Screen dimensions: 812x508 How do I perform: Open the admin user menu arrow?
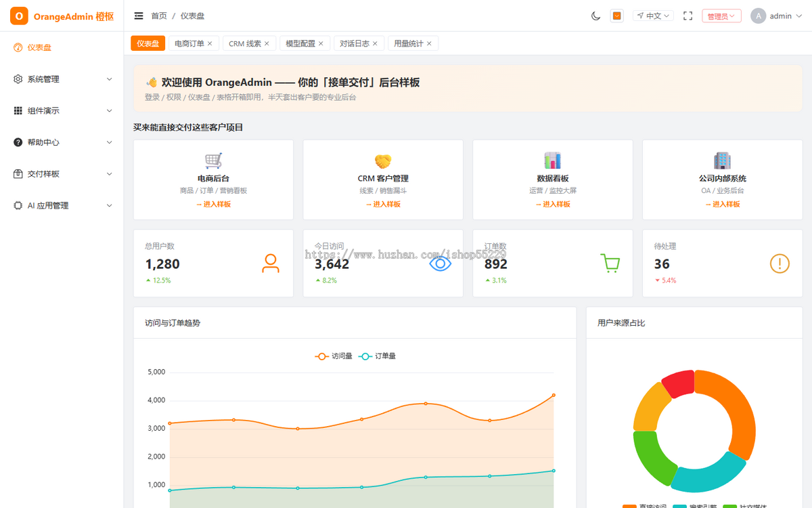click(x=798, y=16)
